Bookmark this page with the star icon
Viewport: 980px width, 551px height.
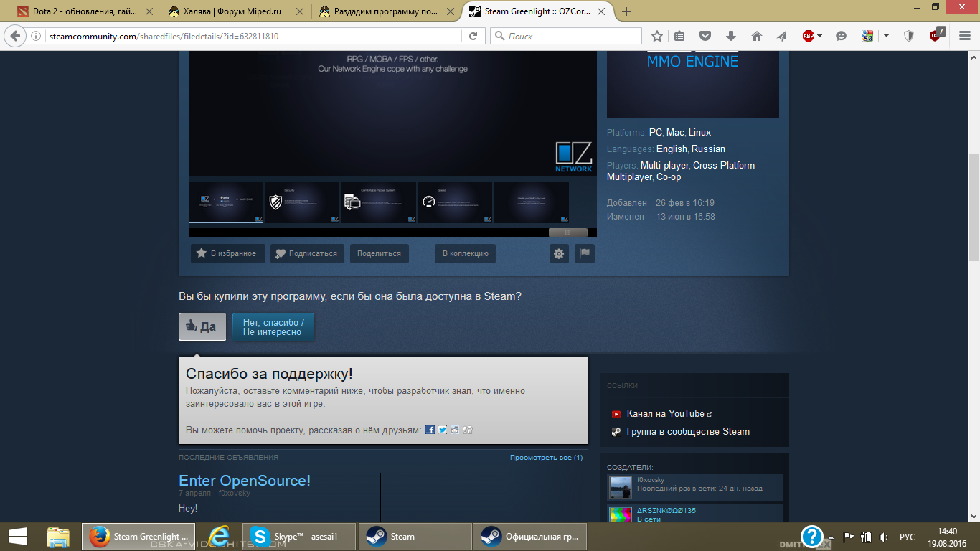point(657,36)
